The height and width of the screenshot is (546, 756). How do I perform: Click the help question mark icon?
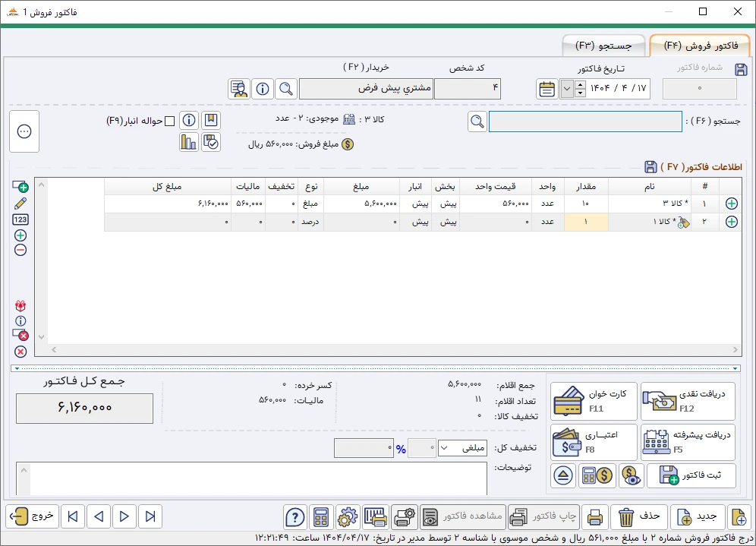(x=295, y=517)
